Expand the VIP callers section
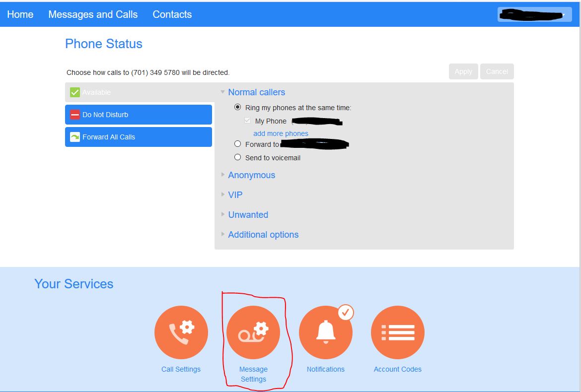 tap(235, 195)
